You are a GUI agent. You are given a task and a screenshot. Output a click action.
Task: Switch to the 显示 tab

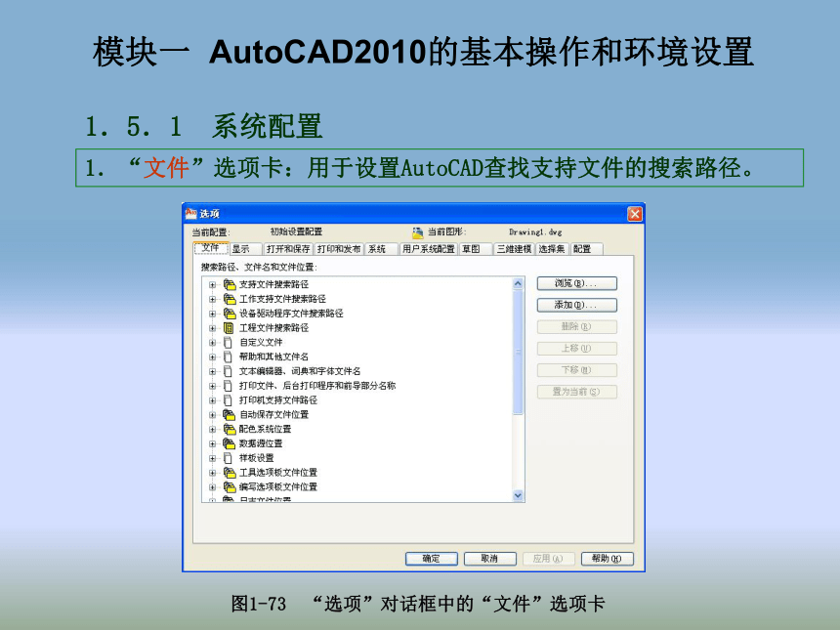[x=245, y=249]
